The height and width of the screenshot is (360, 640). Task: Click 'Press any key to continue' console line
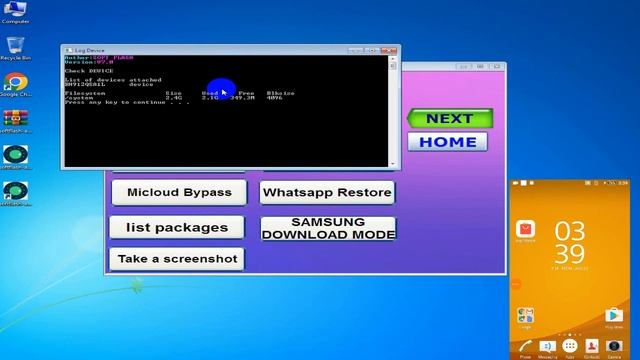(127, 102)
